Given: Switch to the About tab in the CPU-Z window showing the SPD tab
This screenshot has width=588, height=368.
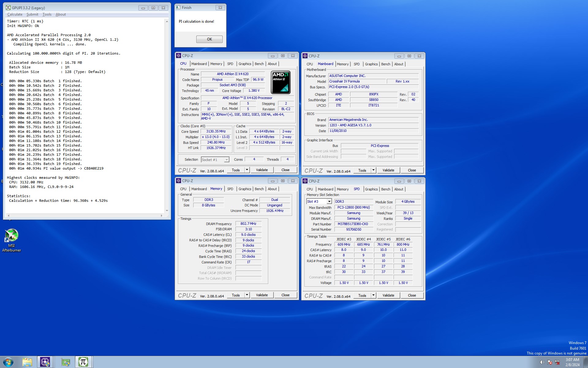Looking at the screenshot, I should 399,189.
